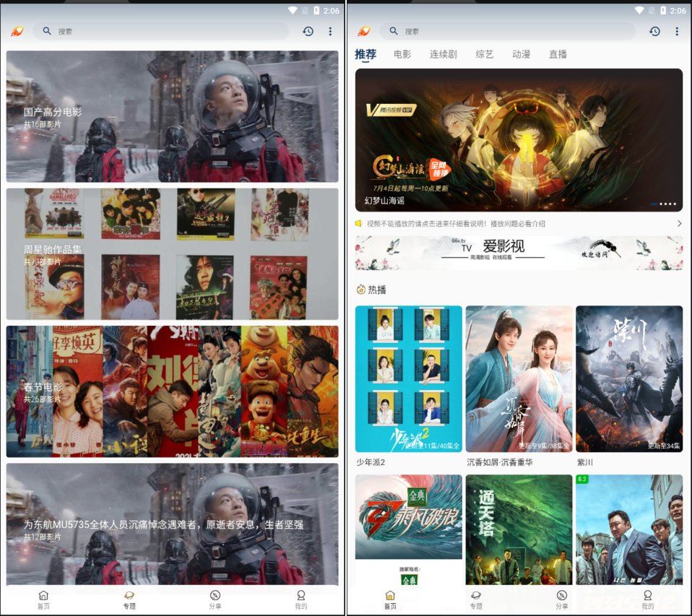692x616 pixels.
Task: Tap the Wi-Fi icon in left status bar
Action: (x=292, y=10)
